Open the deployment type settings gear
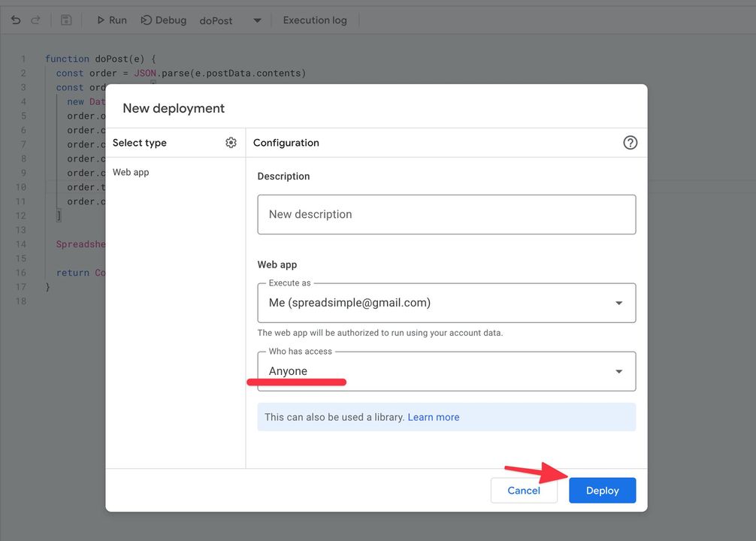The width and height of the screenshot is (756, 541). [231, 142]
